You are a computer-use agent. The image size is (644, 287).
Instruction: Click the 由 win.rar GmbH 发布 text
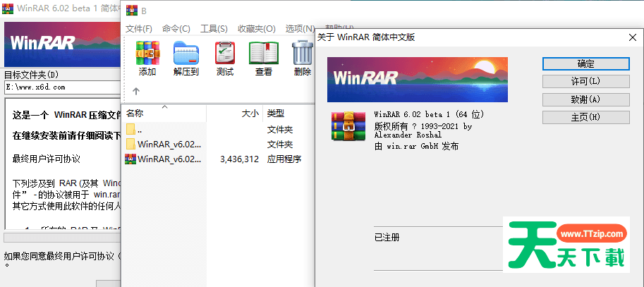(416, 146)
